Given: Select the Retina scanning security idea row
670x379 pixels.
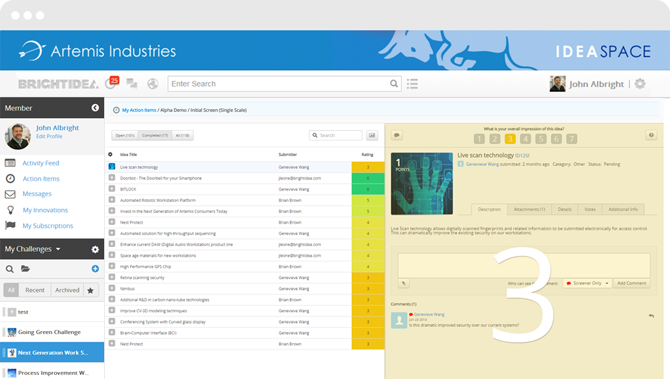Looking at the screenshot, I should (244, 277).
